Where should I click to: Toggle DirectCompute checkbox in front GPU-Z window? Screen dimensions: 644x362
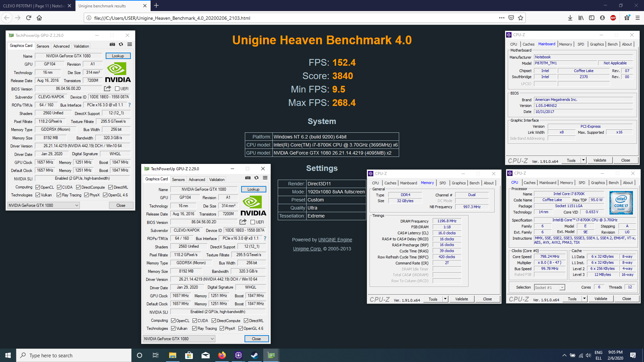pos(214,321)
